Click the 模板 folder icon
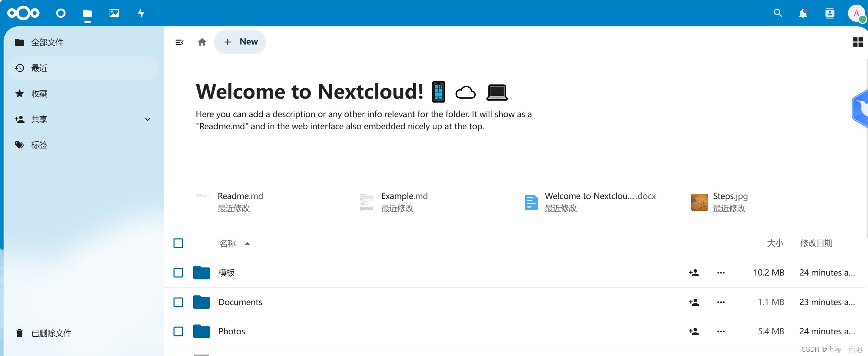Screen dimensions: 868x356 pyautogui.click(x=201, y=273)
